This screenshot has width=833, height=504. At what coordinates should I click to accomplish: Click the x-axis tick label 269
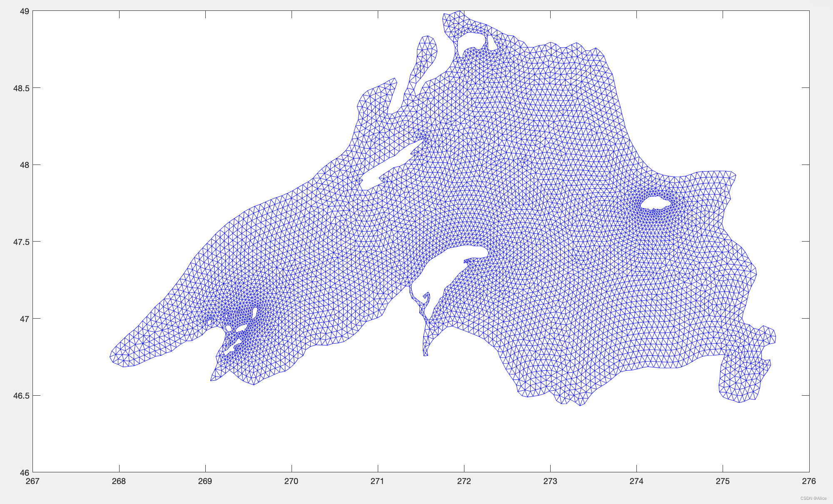tap(205, 481)
